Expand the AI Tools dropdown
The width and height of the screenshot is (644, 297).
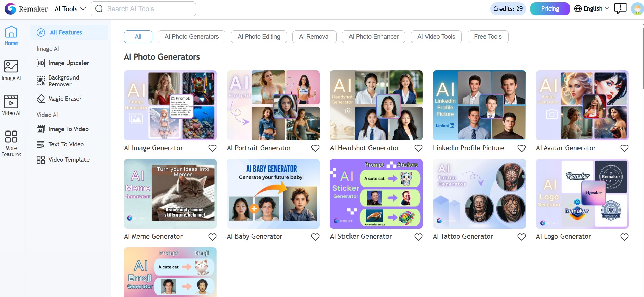(x=70, y=9)
